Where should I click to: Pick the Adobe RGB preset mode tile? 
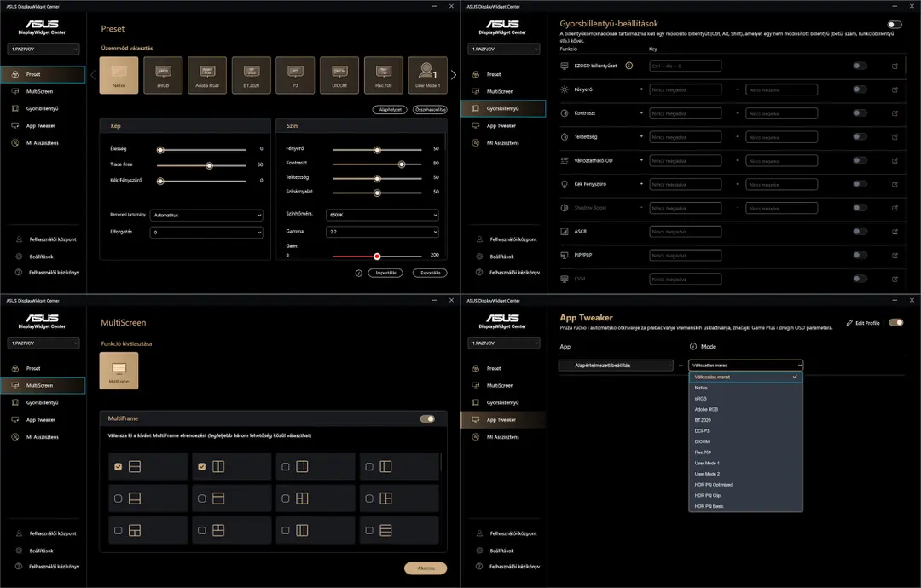point(206,75)
